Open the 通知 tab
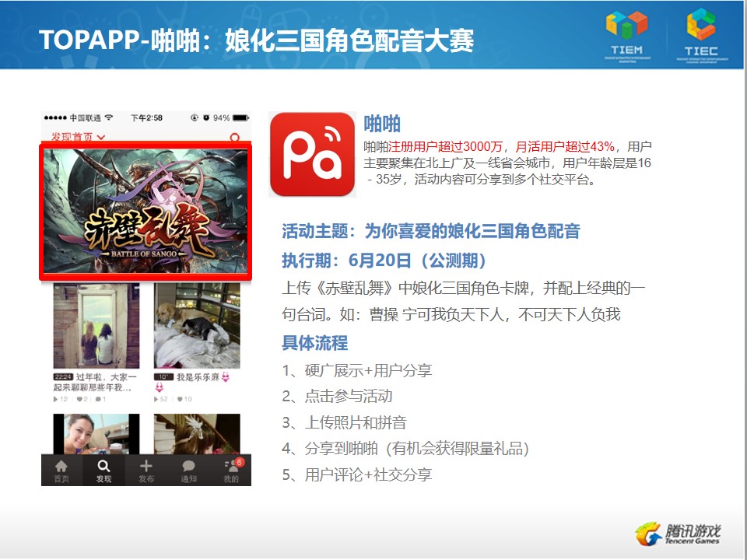Image resolution: width=747 pixels, height=560 pixels. [188, 471]
